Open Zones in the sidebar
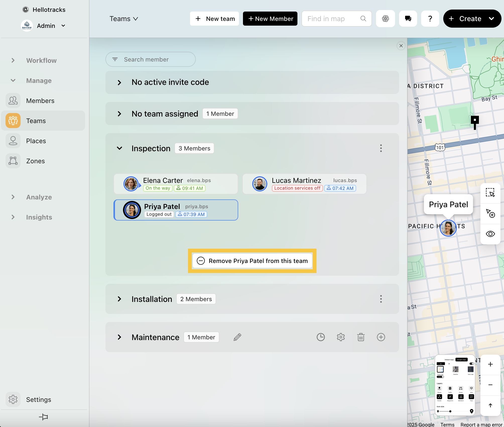Image resolution: width=504 pixels, height=427 pixels. click(x=35, y=161)
